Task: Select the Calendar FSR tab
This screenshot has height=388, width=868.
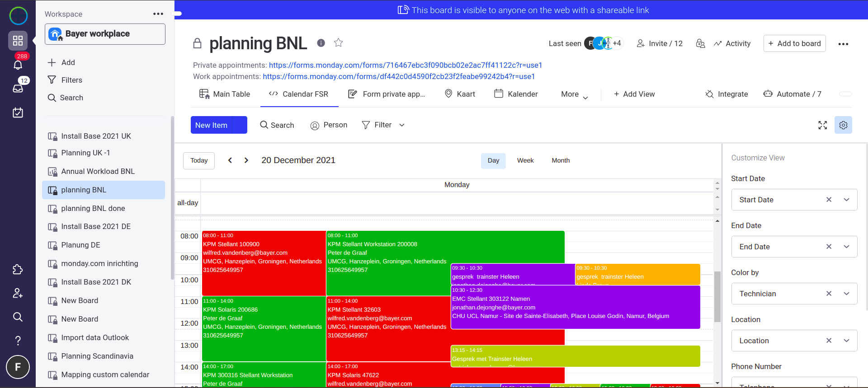Action: [299, 94]
